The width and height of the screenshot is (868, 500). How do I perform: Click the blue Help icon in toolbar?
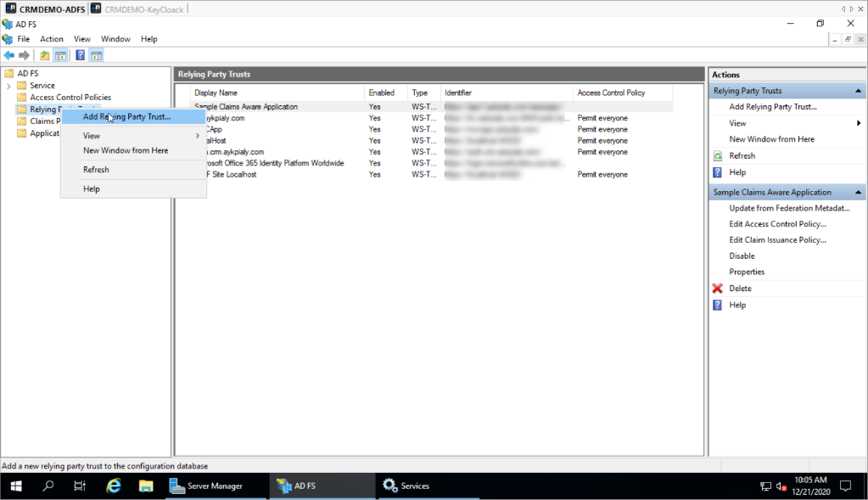[80, 55]
